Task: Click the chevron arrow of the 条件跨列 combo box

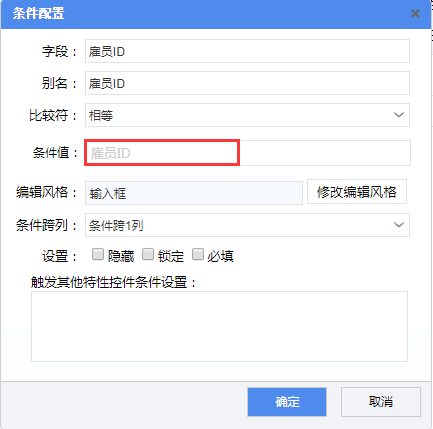Action: click(x=399, y=225)
